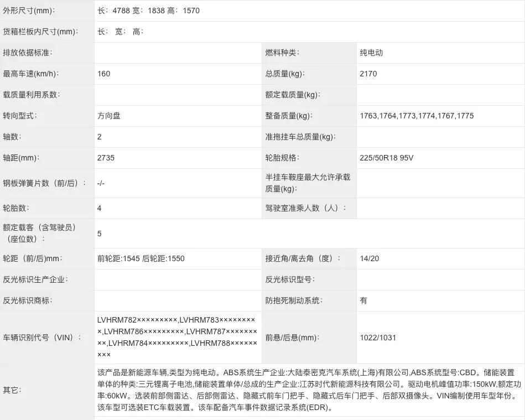Click the 反光标识型号 label
The image size is (525, 420).
[x=290, y=279]
